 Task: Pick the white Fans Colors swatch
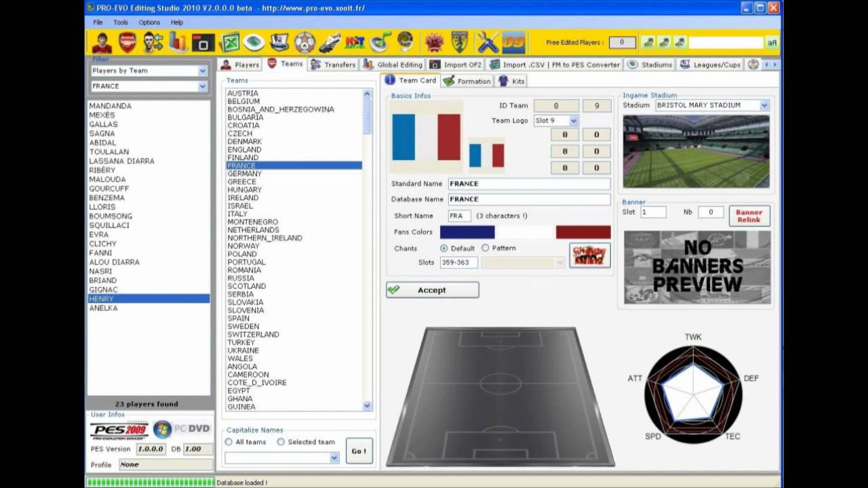[x=526, y=232]
